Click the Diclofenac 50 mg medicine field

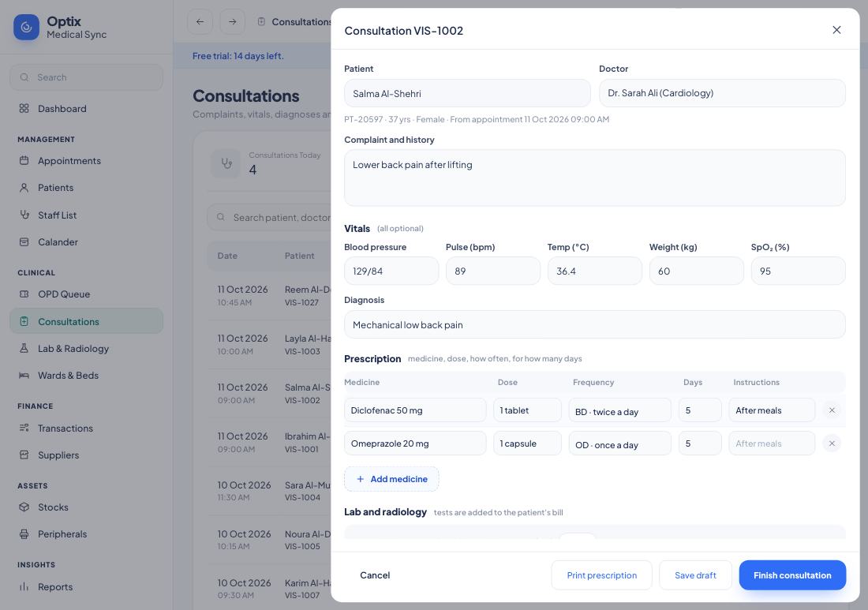pyautogui.click(x=415, y=410)
